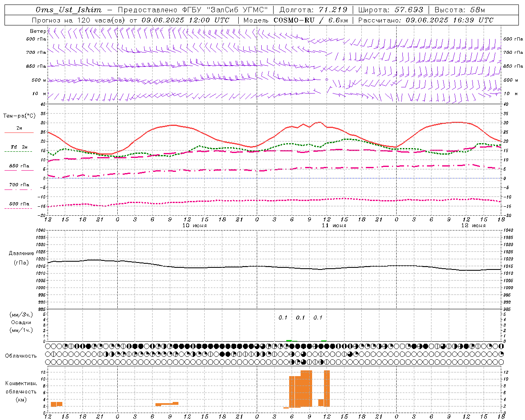
Task: Click the 700 гПа temperature legend entry
Action: click(x=19, y=185)
